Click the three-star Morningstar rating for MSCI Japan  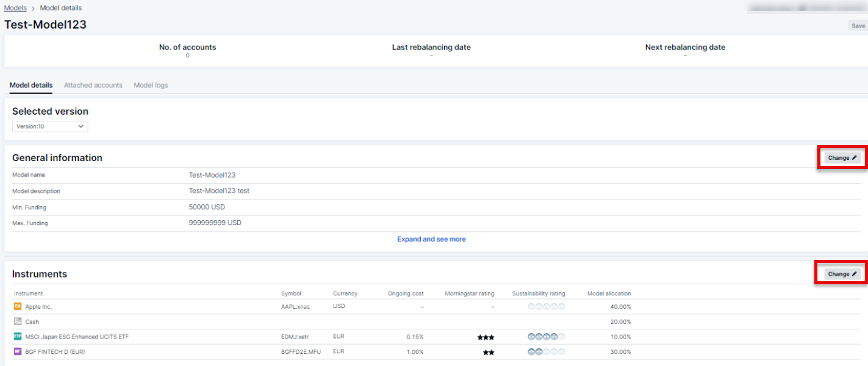point(486,337)
